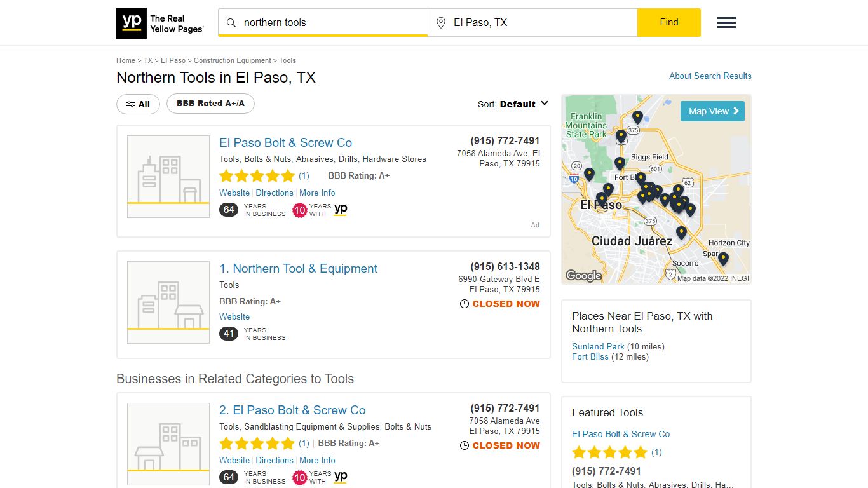868x488 pixels.
Task: Open More Info in ad listing
Action: coord(317,193)
